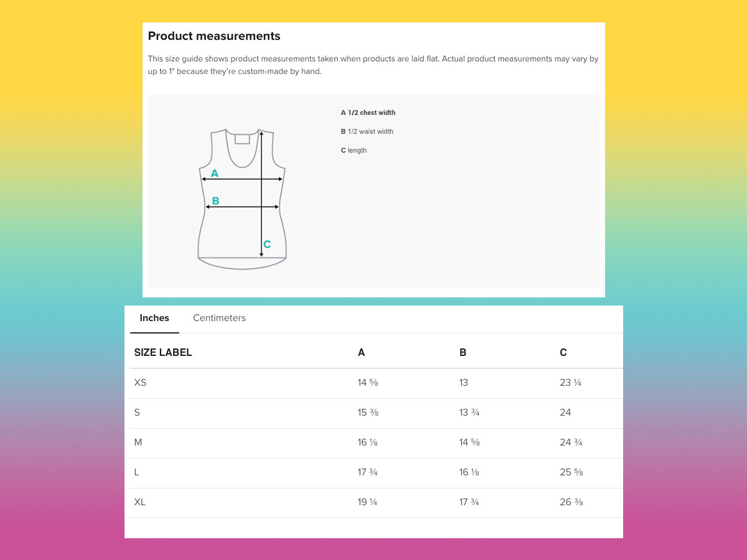The image size is (747, 560).
Task: Click the Product measurements heading
Action: 214,36
